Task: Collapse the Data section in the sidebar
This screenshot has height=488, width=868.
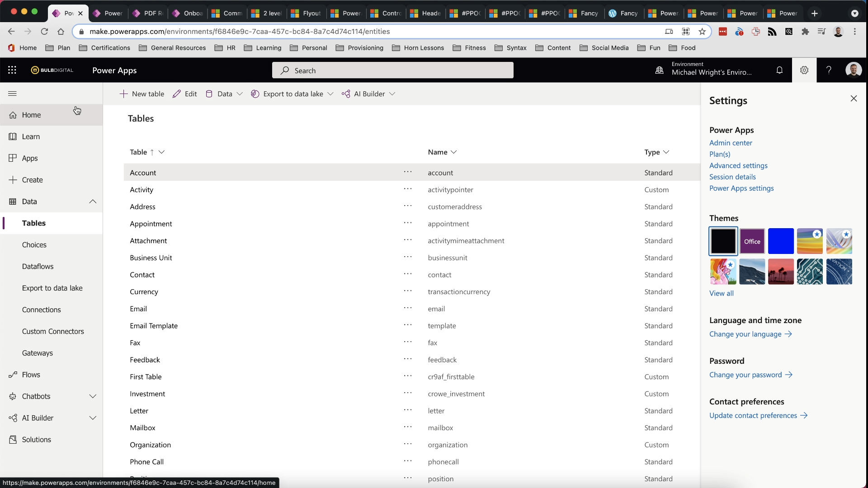Action: tap(93, 202)
